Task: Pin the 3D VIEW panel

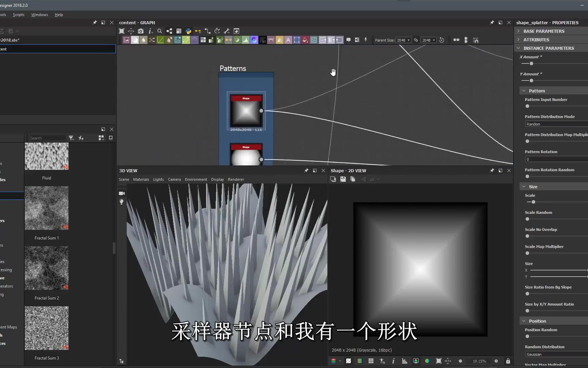Action: (x=306, y=171)
